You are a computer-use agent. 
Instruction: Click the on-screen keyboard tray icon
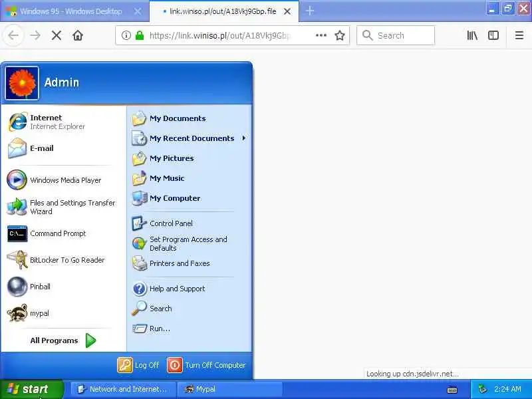pos(452,390)
